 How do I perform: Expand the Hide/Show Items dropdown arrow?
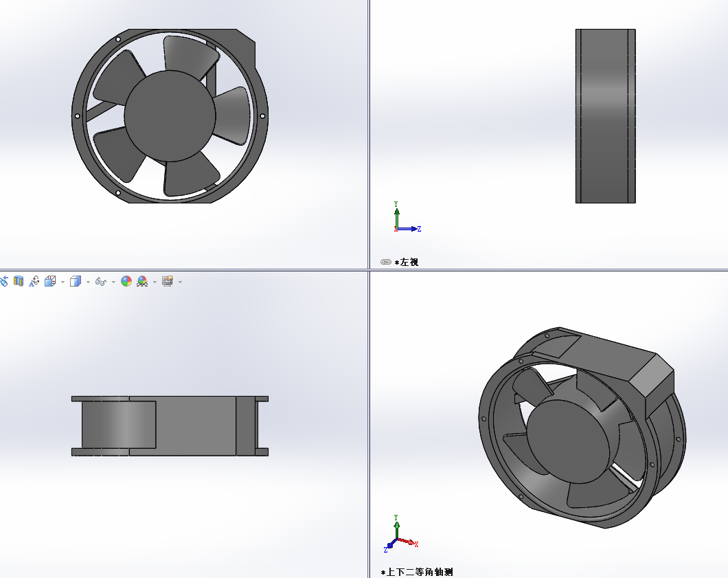click(x=113, y=282)
